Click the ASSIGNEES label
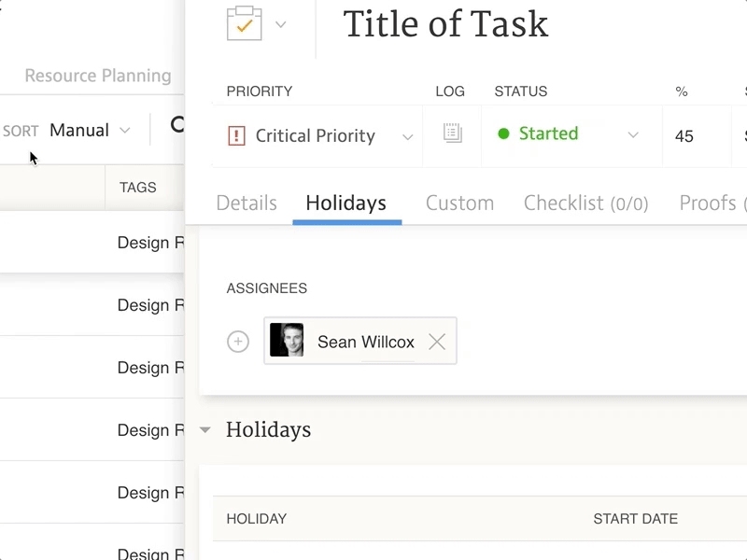 click(267, 288)
